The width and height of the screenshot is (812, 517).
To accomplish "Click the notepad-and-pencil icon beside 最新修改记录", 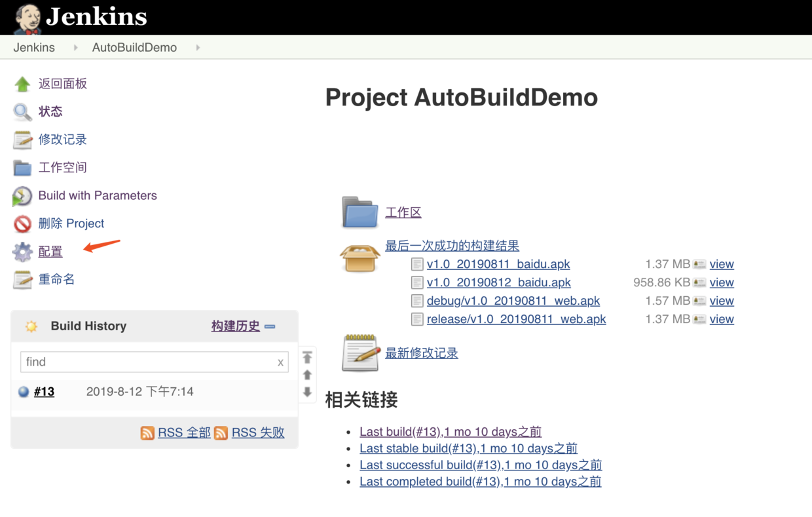I will point(361,352).
